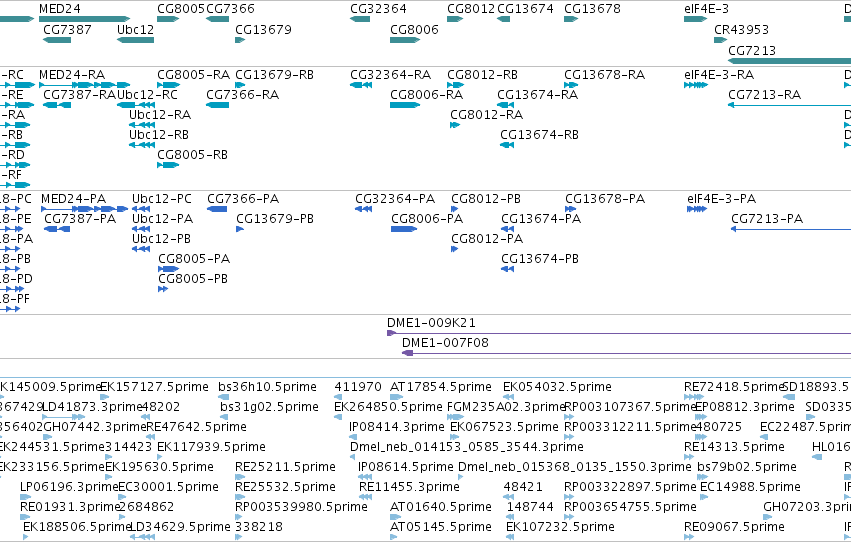Select the EK054032.5prime EST label
The width and height of the screenshot is (851, 542).
tap(557, 387)
